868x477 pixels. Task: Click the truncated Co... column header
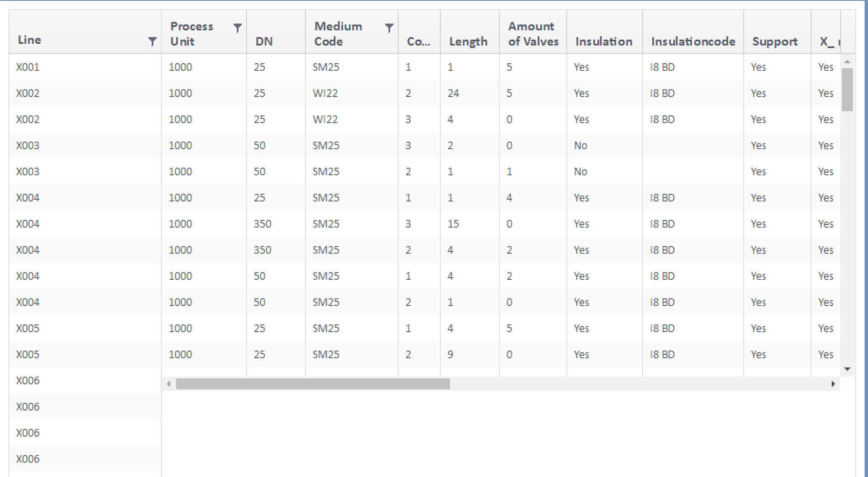[x=418, y=41]
